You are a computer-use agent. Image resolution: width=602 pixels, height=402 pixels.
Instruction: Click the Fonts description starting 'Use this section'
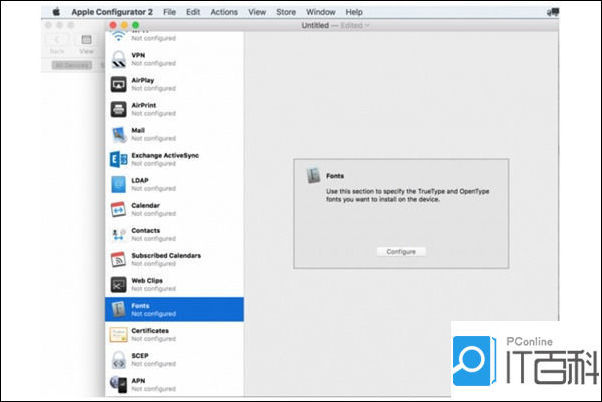tap(408, 195)
